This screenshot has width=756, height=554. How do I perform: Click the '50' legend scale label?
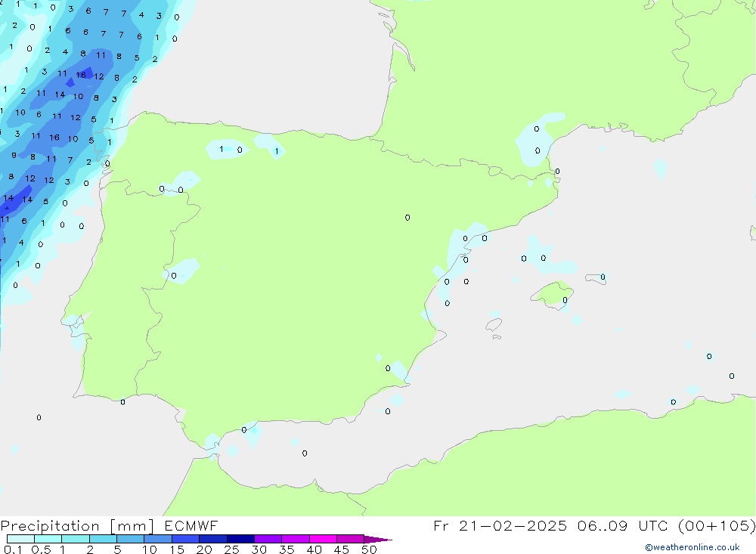[369, 549]
